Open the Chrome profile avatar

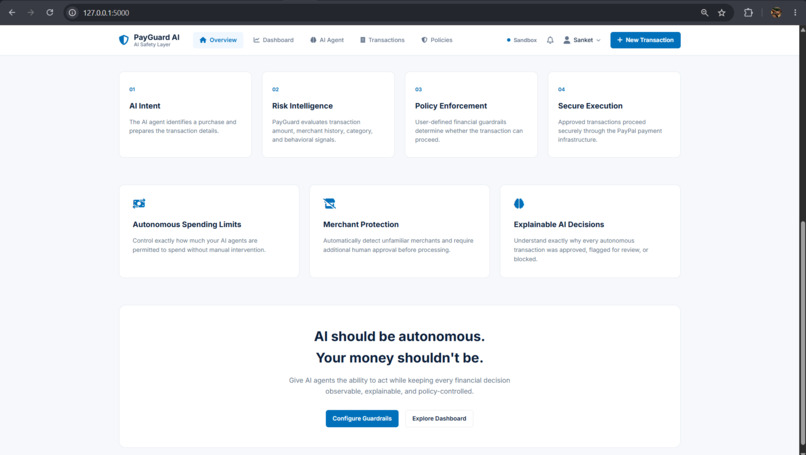point(776,12)
